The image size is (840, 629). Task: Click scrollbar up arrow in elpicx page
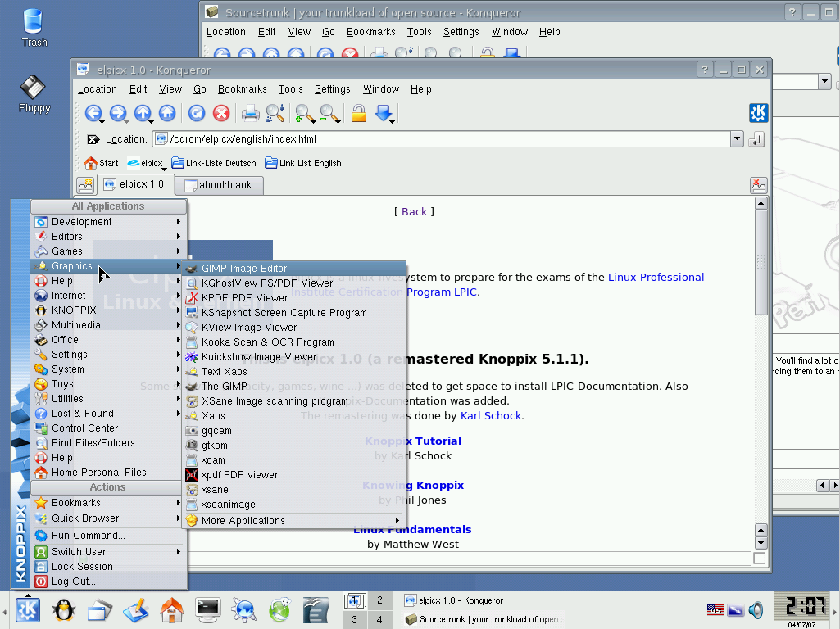(761, 203)
